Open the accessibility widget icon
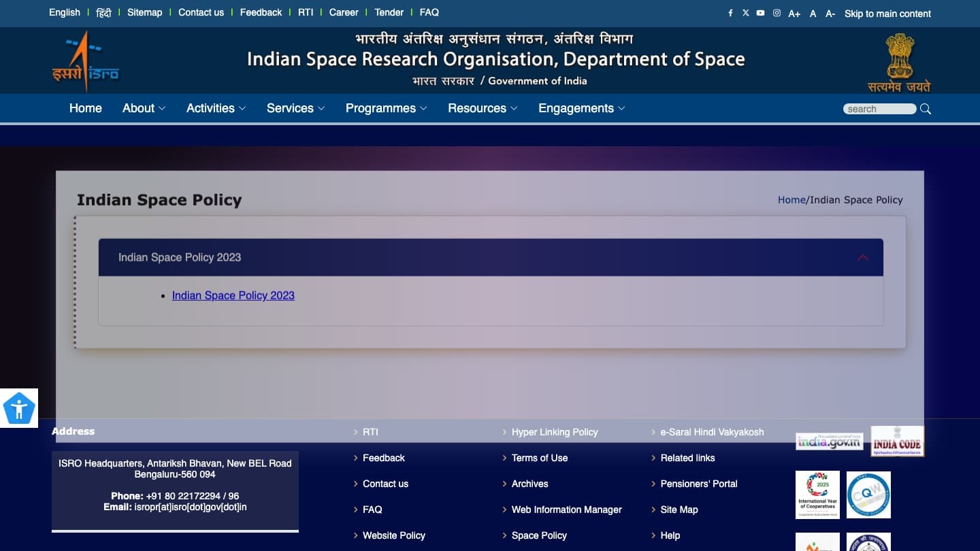This screenshot has height=551, width=980. click(x=19, y=408)
